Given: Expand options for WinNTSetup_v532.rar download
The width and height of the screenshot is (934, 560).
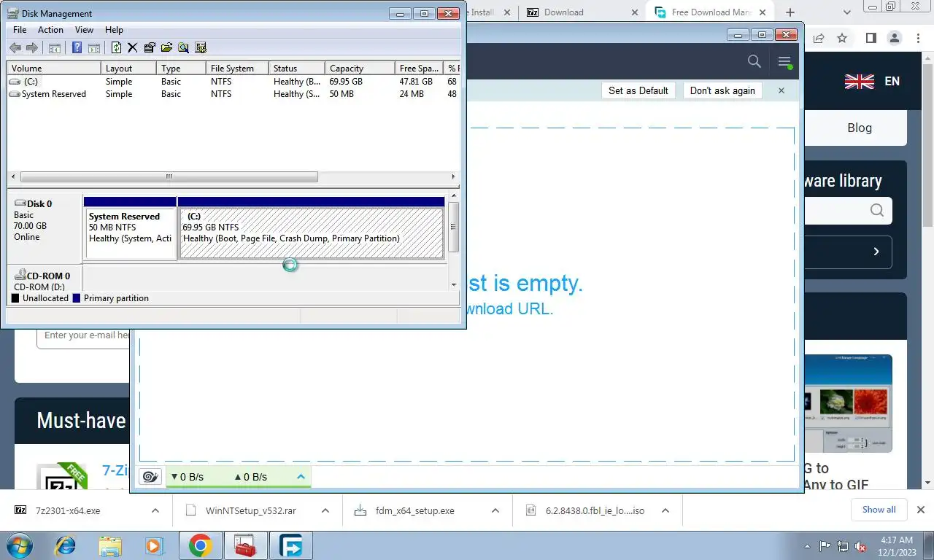Looking at the screenshot, I should [325, 510].
